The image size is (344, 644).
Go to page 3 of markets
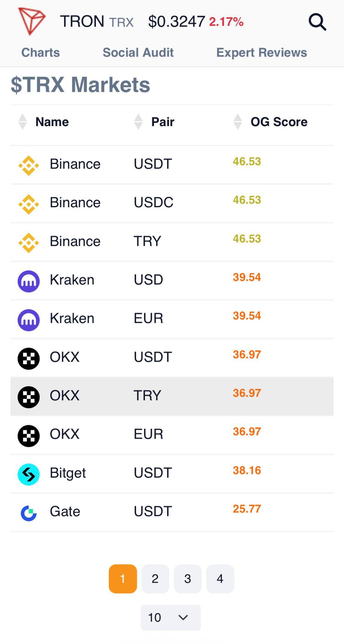point(188,579)
